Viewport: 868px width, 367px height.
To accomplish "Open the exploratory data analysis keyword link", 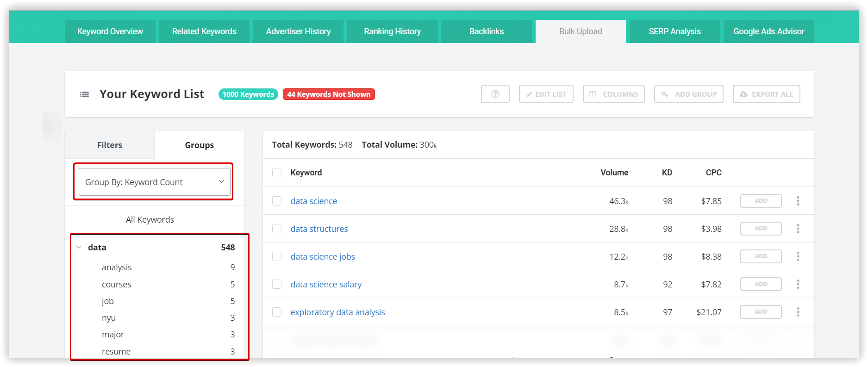I will click(x=337, y=312).
